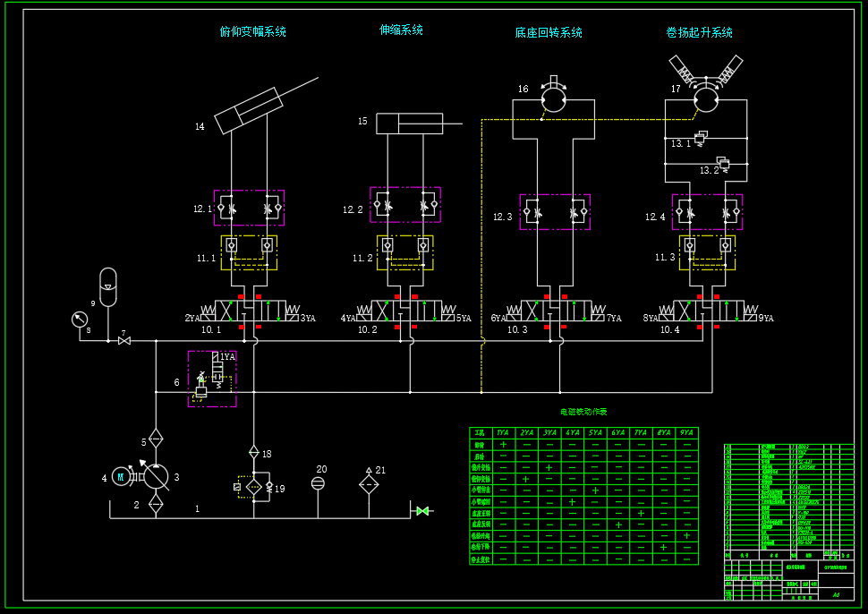Click the hoist hydraulic motor labeled 17
868x614 pixels.
[706, 100]
